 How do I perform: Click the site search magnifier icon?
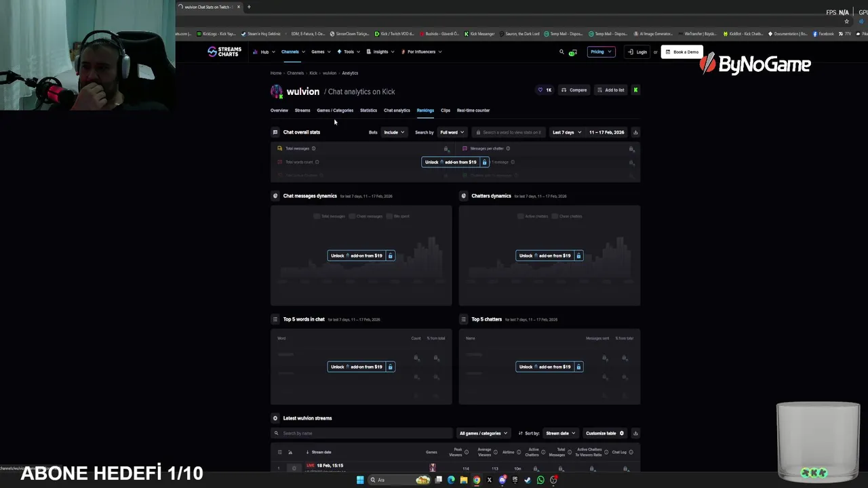coord(561,52)
